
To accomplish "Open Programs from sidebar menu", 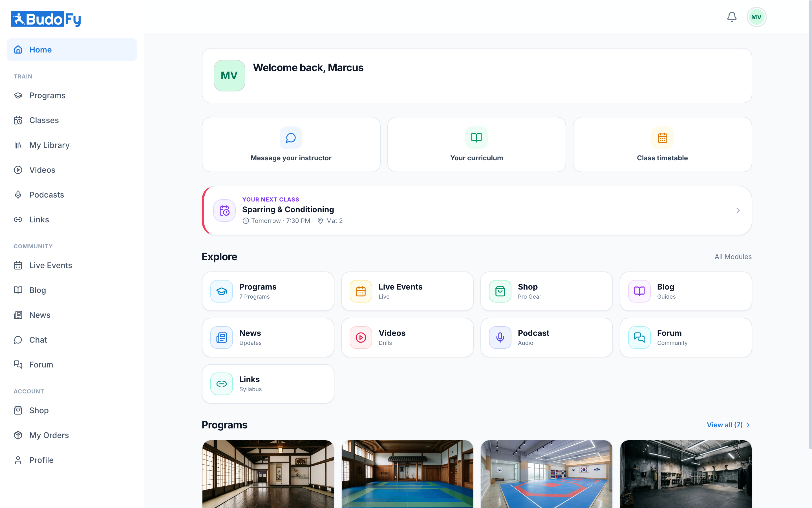I will pyautogui.click(x=72, y=95).
